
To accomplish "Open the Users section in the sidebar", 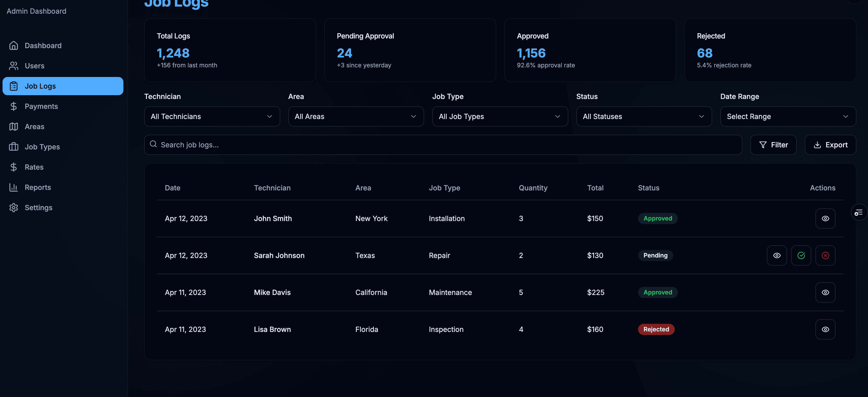I will click(x=35, y=65).
